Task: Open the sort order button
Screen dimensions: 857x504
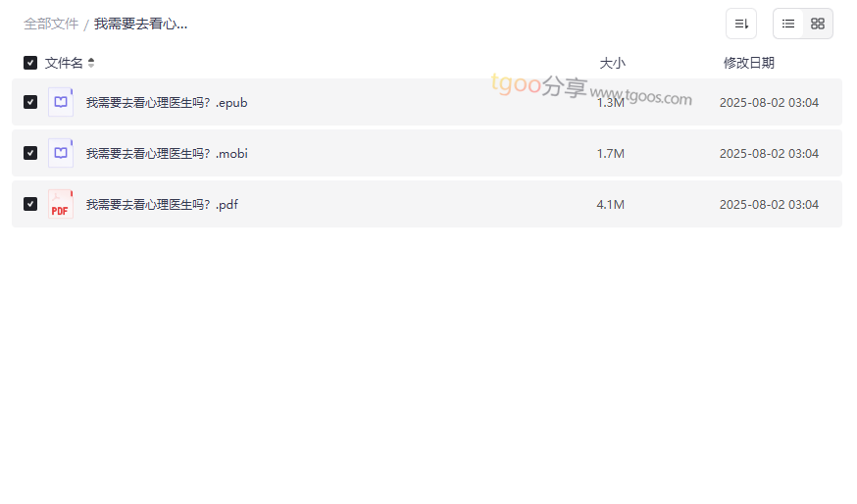Action: point(741,24)
